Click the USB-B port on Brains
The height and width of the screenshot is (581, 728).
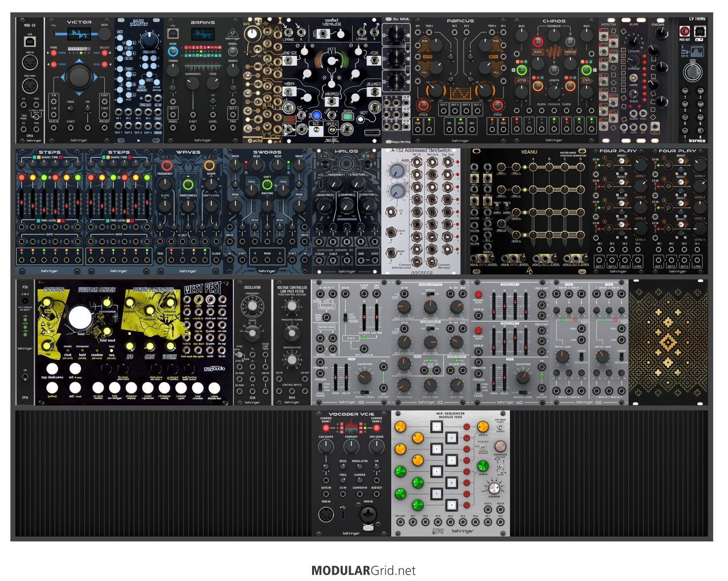[174, 33]
